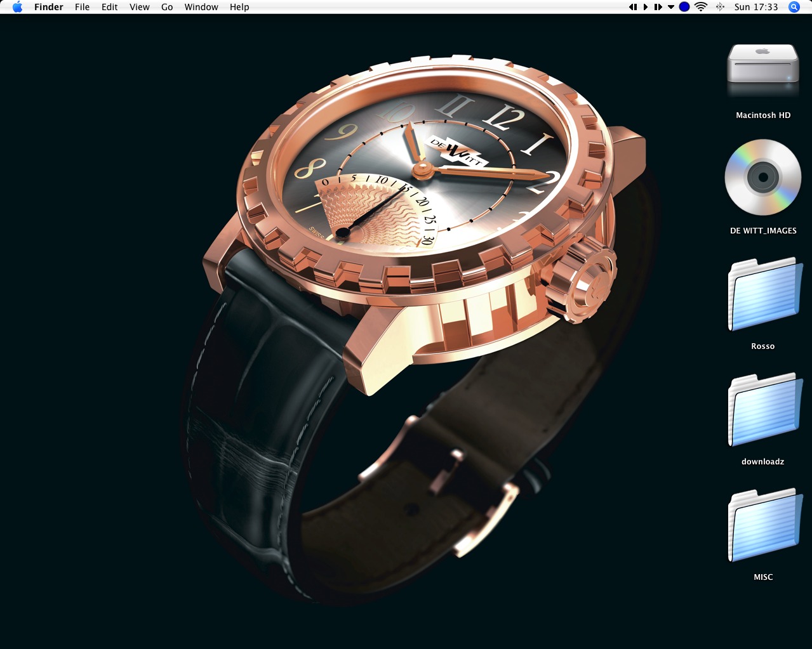Image resolution: width=812 pixels, height=649 pixels.
Task: Click previous track control in menu bar
Action: coord(633,7)
